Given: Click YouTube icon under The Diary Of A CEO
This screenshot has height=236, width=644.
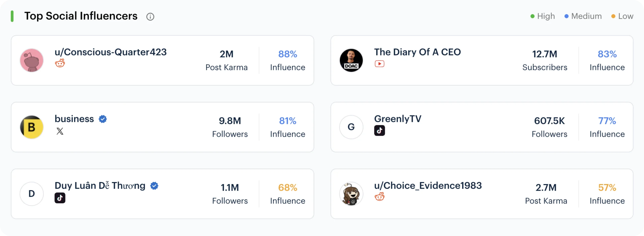Looking at the screenshot, I should (x=379, y=64).
